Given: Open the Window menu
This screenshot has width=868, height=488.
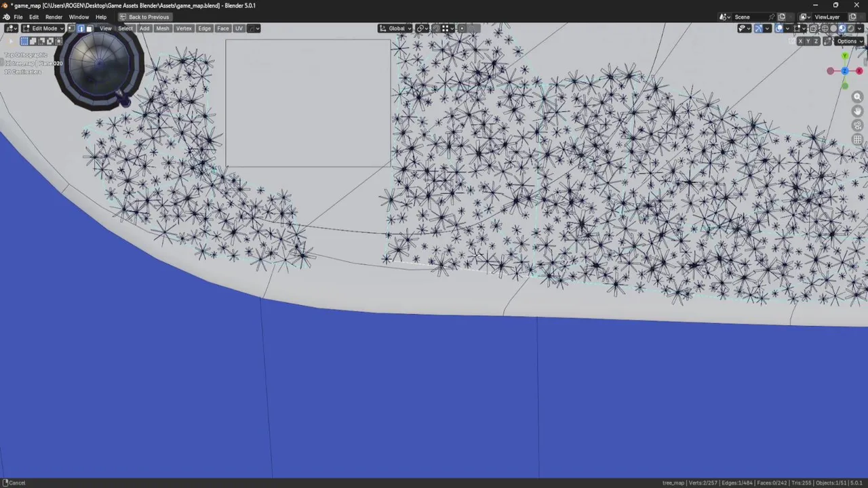Looking at the screenshot, I should pos(79,17).
